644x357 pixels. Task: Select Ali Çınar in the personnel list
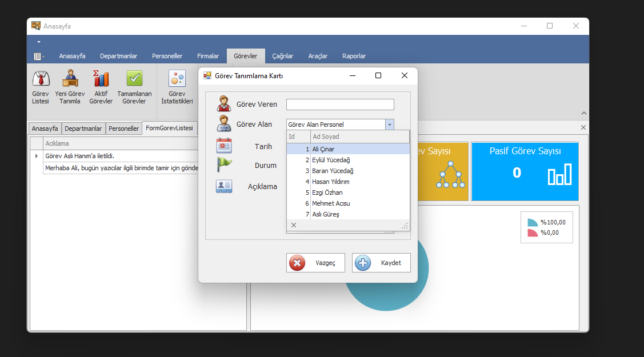coord(348,149)
